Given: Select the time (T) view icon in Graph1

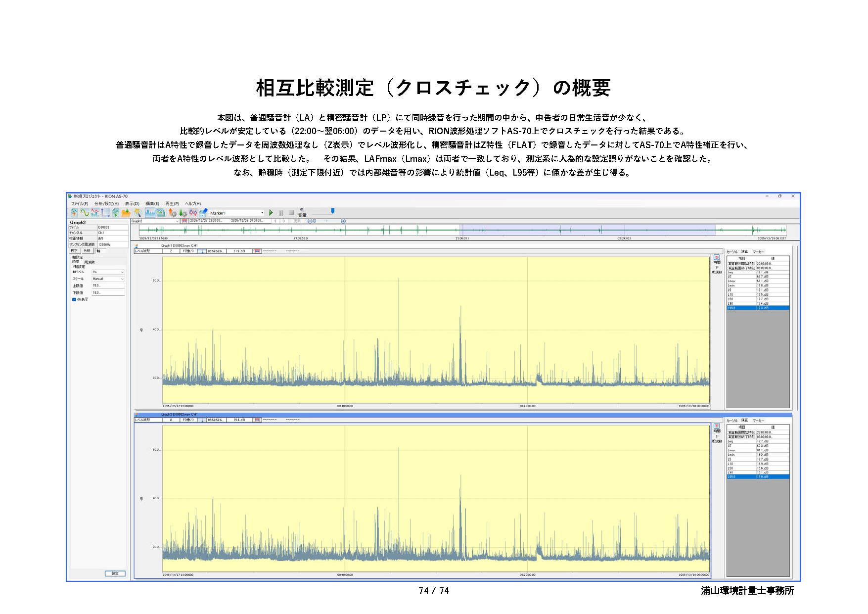Looking at the screenshot, I should click(717, 257).
